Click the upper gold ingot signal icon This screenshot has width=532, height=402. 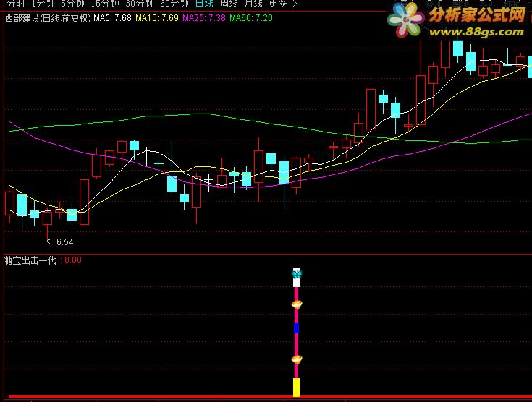[297, 304]
